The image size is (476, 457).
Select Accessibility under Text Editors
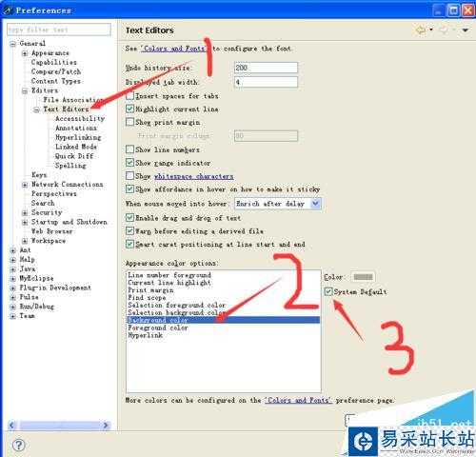[x=80, y=118]
